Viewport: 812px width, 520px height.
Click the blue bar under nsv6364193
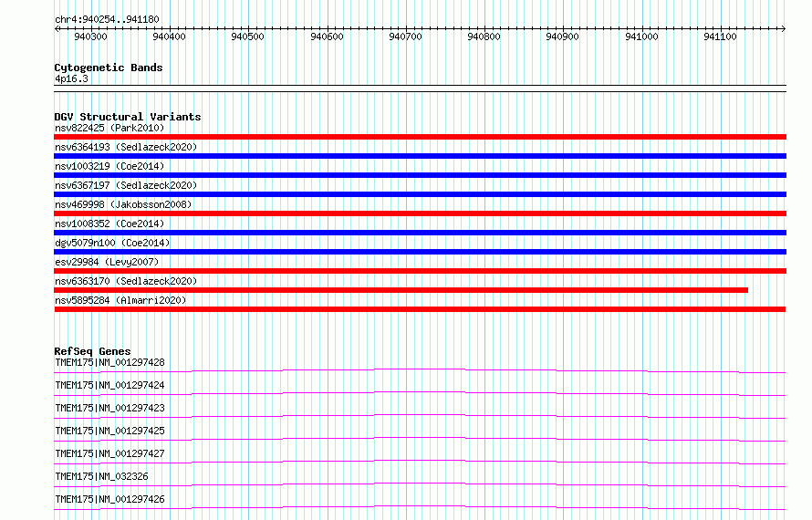click(x=420, y=156)
